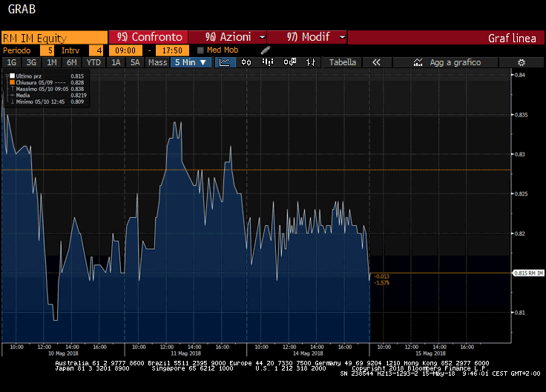546x392 pixels.
Task: Select the 5A period tab
Action: coord(135,62)
